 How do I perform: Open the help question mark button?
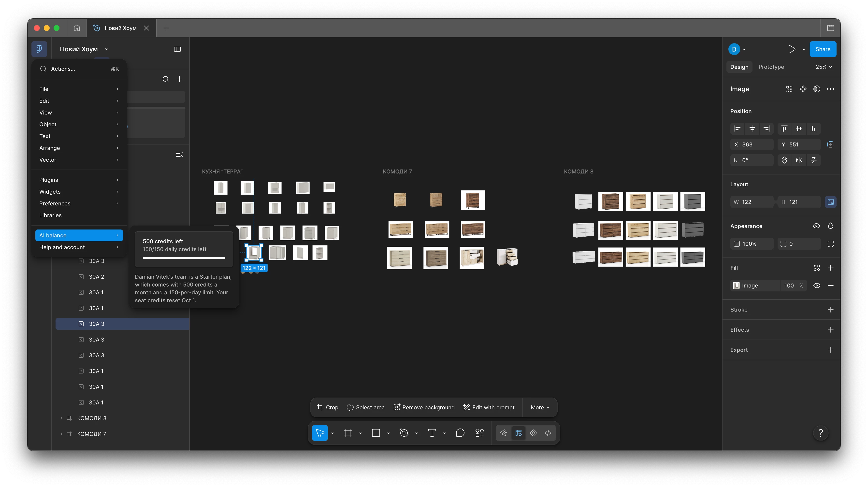[x=821, y=433]
